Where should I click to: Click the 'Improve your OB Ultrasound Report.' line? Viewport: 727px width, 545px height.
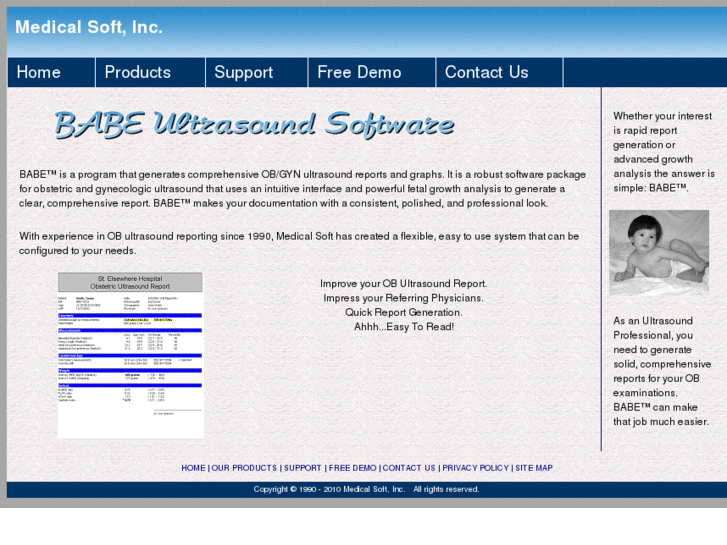(x=403, y=283)
